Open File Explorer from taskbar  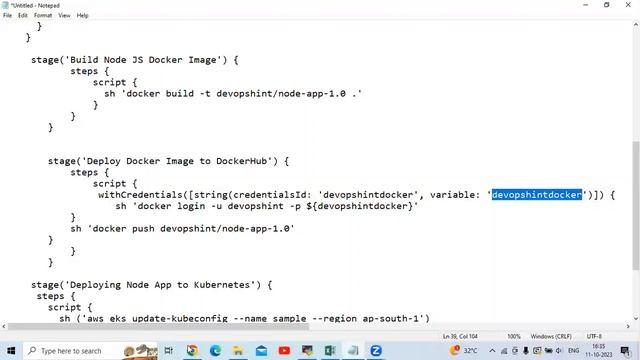pyautogui.click(x=238, y=351)
